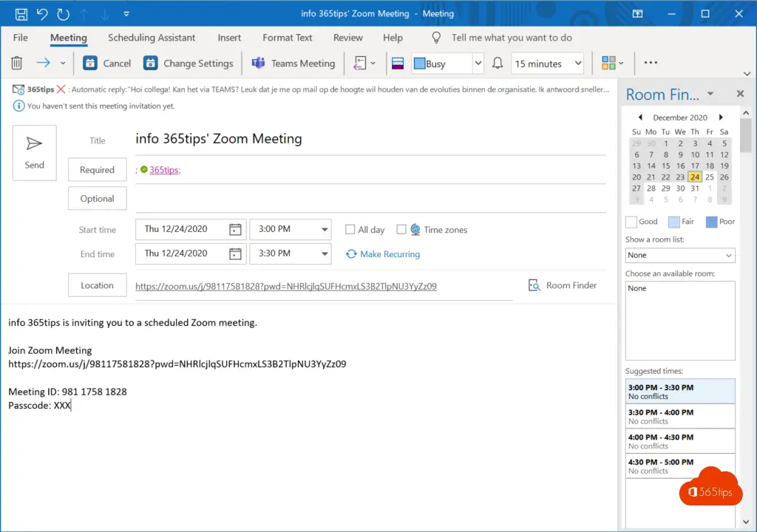Expand the Show a room list dropdown
The height and width of the screenshot is (532, 757).
(728, 256)
